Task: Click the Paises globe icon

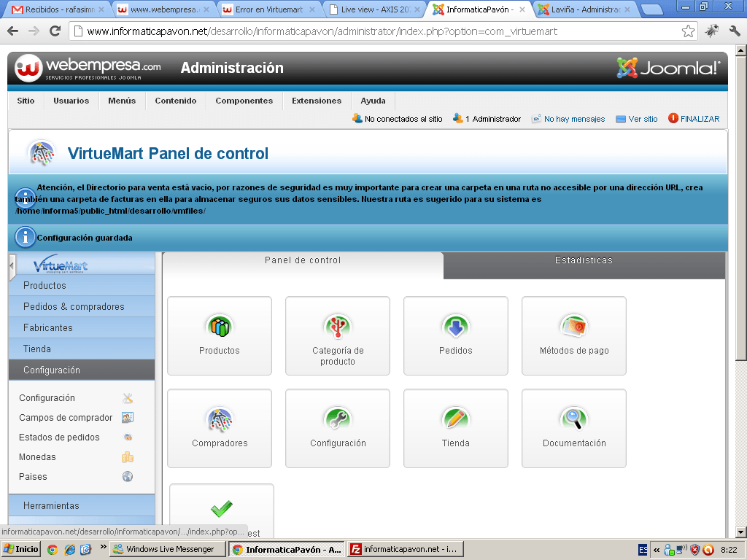Action: (x=127, y=477)
